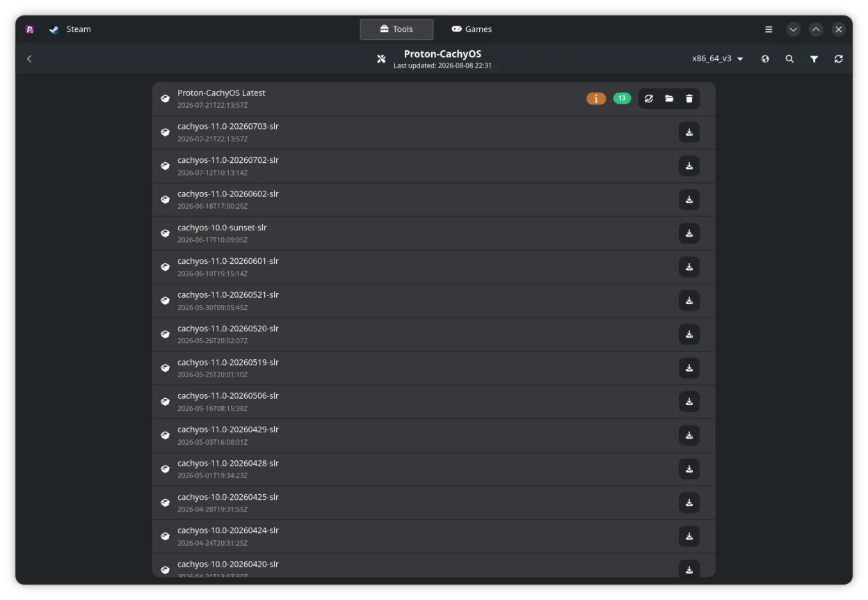
Task: Click the wrench tools icon by title
Action: tap(381, 59)
